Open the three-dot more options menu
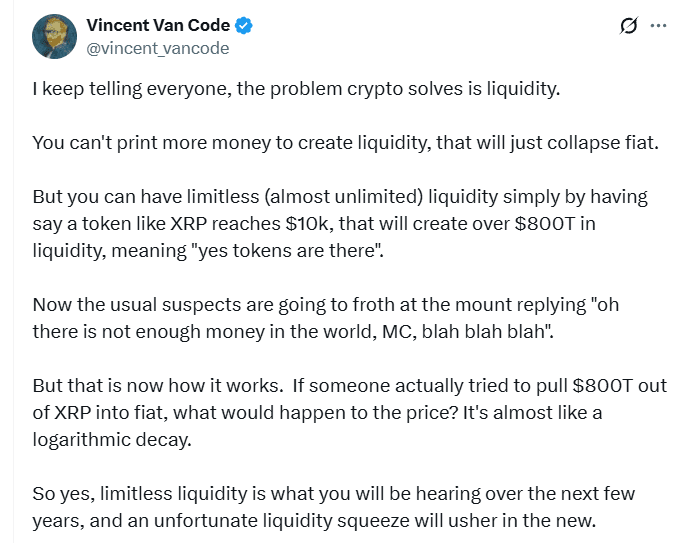Viewport: 687px width, 543px height. (658, 26)
